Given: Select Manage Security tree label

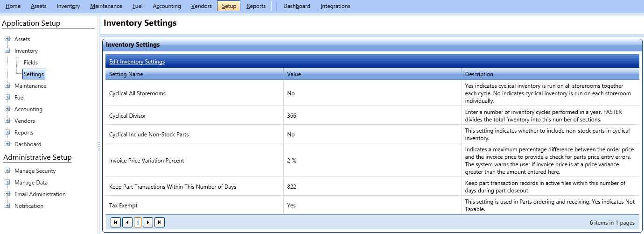Looking at the screenshot, I should tap(35, 171).
